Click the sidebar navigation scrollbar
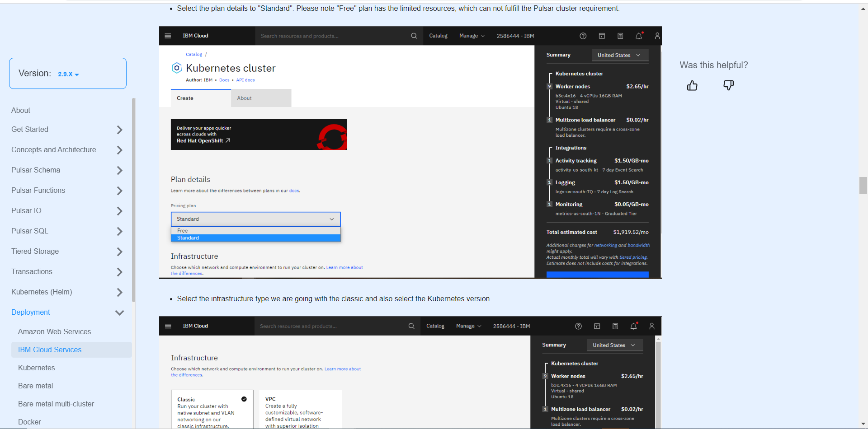This screenshot has height=429, width=868. click(x=133, y=200)
